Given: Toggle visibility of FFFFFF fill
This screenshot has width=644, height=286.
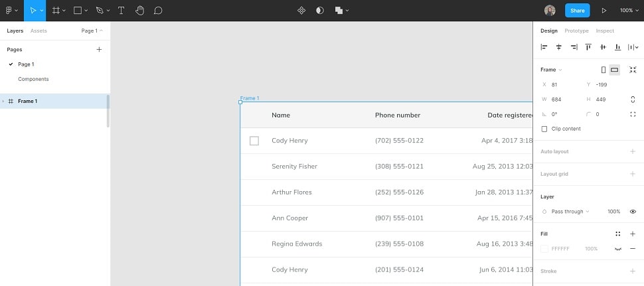Looking at the screenshot, I should click(617, 249).
